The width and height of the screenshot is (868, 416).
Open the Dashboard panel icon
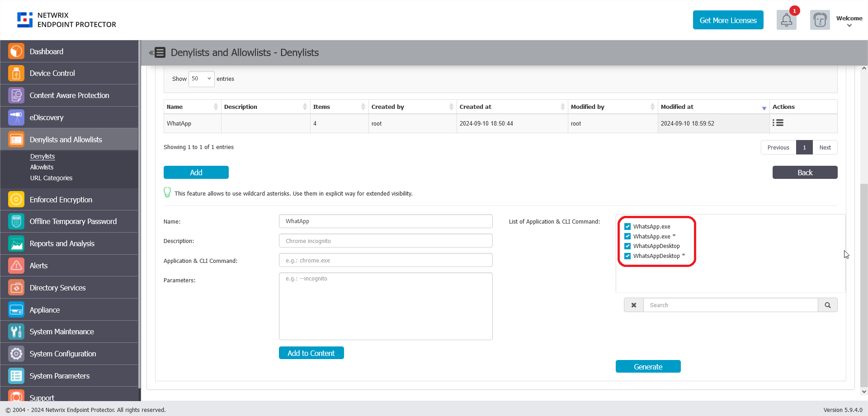(16, 51)
